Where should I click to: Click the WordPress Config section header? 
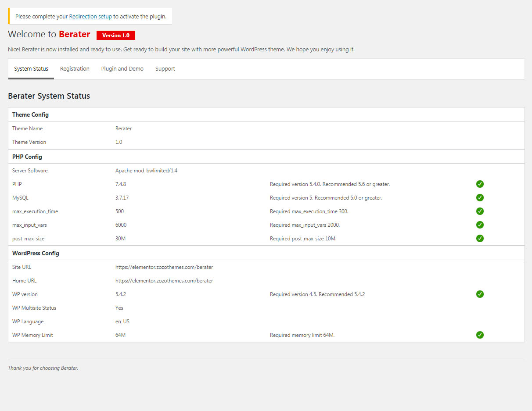pyautogui.click(x=36, y=253)
